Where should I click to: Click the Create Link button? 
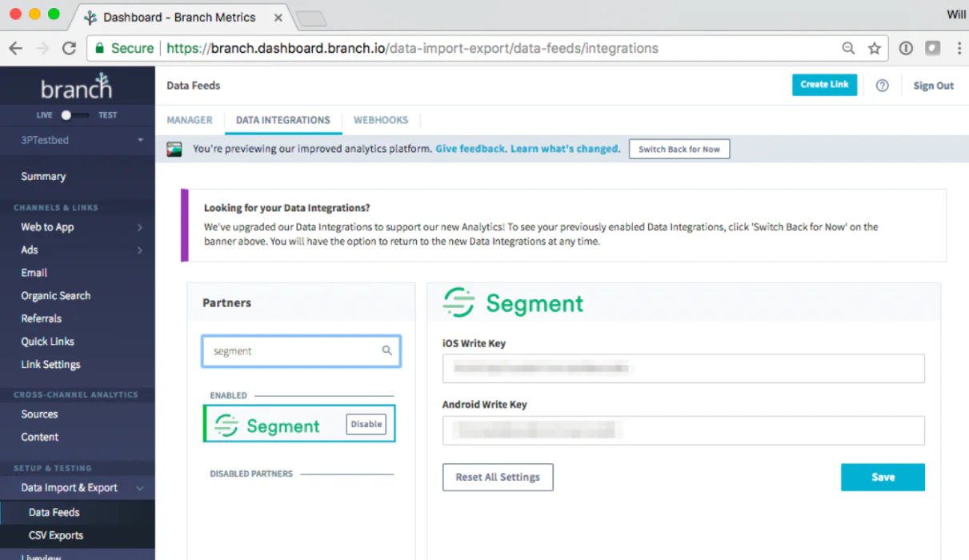click(x=824, y=86)
